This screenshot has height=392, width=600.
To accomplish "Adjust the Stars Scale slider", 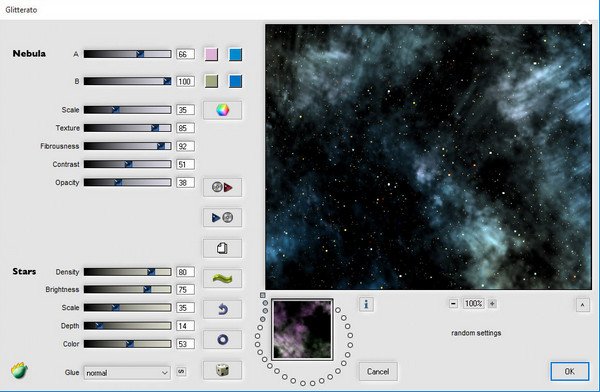I will [127, 307].
